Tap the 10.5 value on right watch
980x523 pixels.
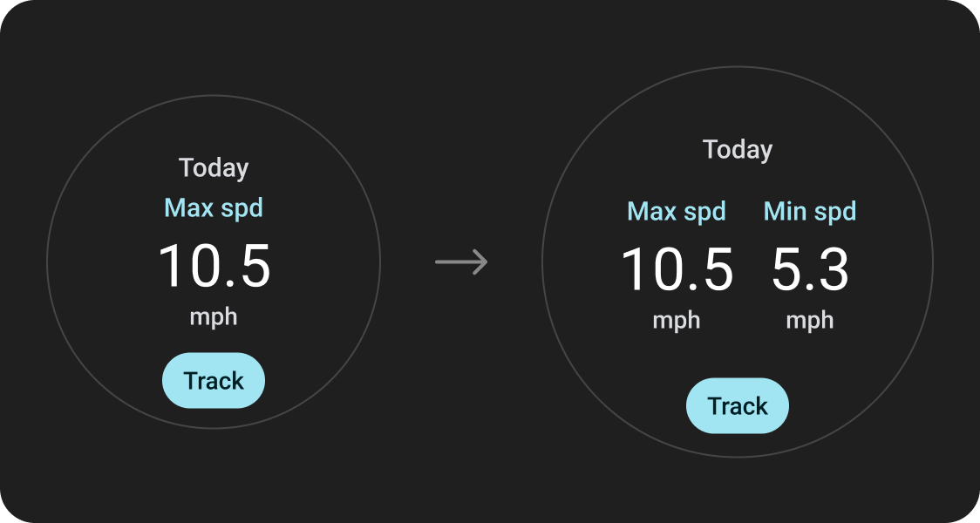677,269
